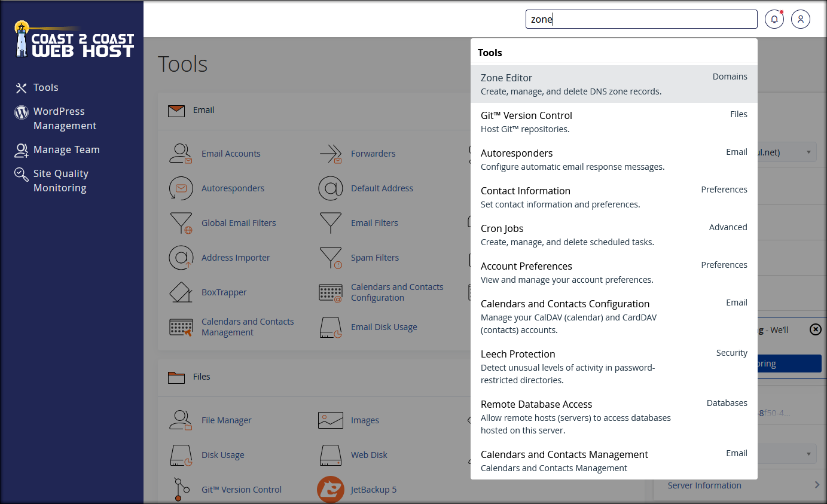Click the notifications bell icon

(774, 19)
